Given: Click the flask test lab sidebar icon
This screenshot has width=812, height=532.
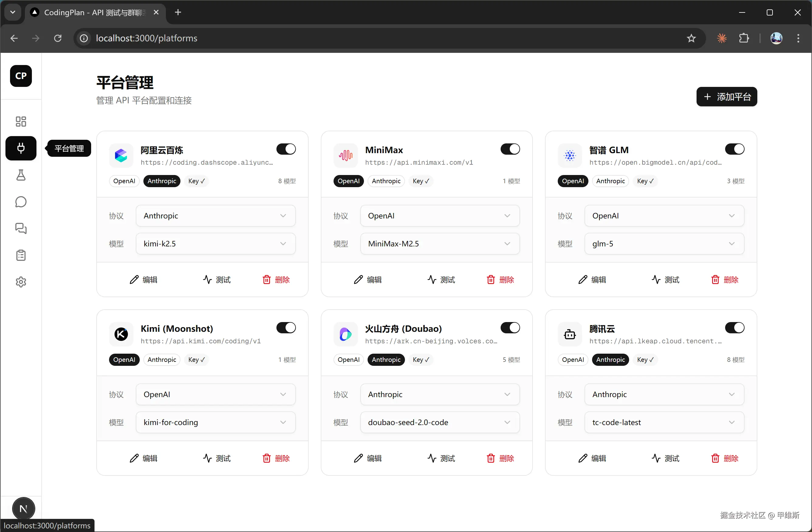Looking at the screenshot, I should tap(21, 175).
